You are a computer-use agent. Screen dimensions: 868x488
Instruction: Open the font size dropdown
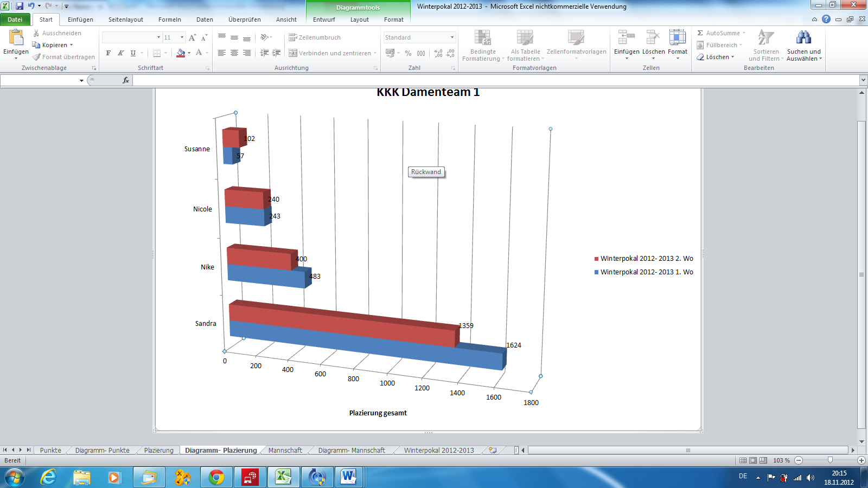pos(182,37)
